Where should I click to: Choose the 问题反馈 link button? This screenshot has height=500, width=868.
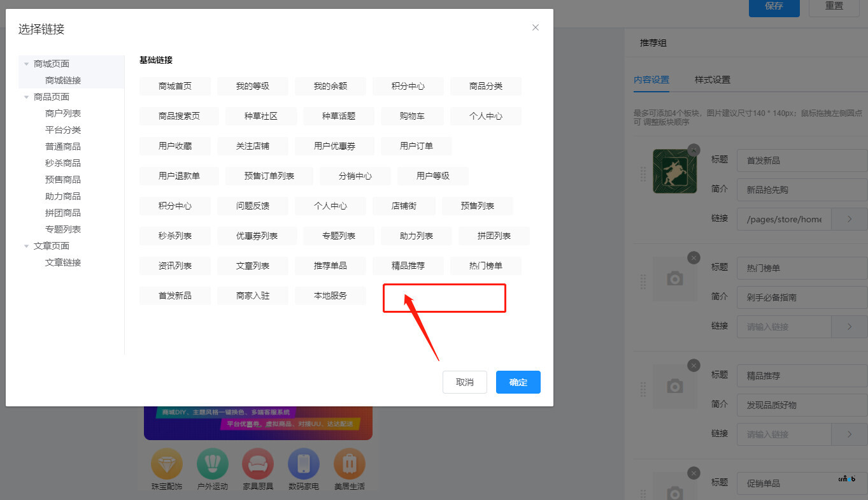(x=253, y=206)
